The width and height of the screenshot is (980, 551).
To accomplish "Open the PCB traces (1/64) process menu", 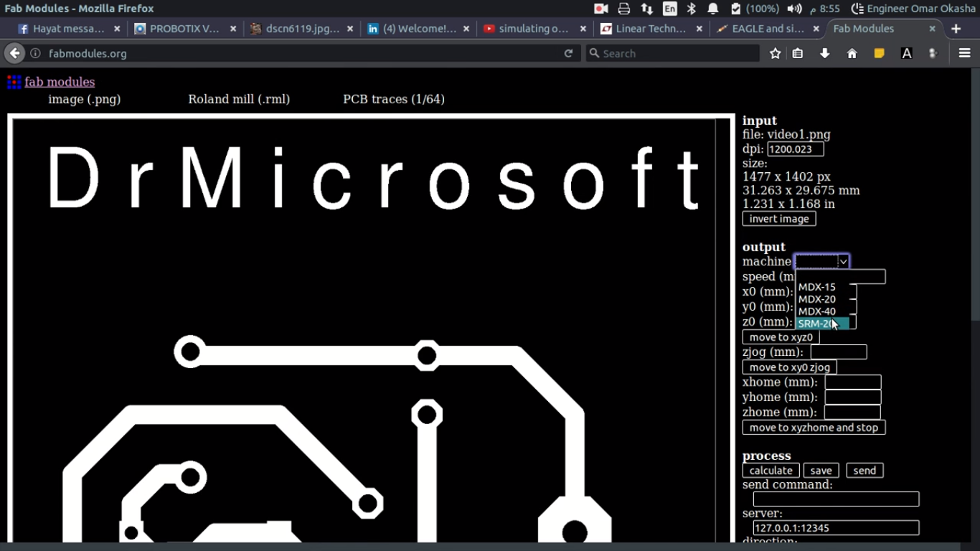I will [394, 99].
